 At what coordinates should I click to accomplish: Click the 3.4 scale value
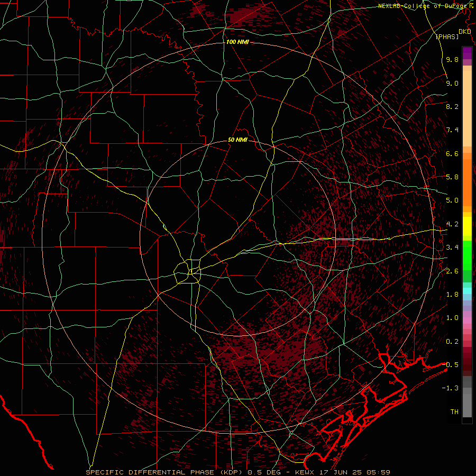click(452, 247)
